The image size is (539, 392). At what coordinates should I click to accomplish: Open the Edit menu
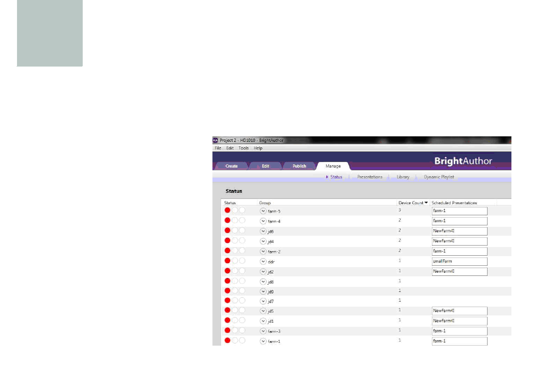coord(230,148)
